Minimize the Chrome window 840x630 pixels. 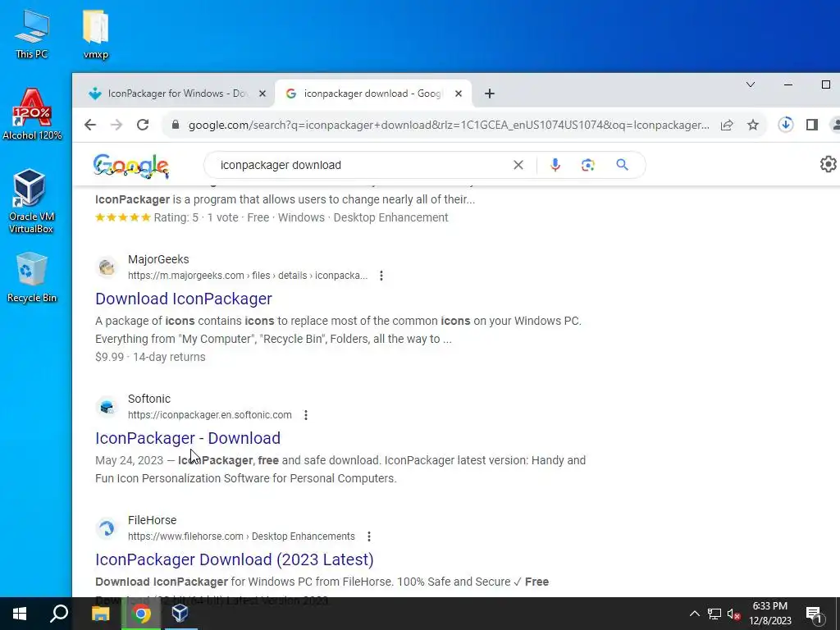click(x=788, y=84)
